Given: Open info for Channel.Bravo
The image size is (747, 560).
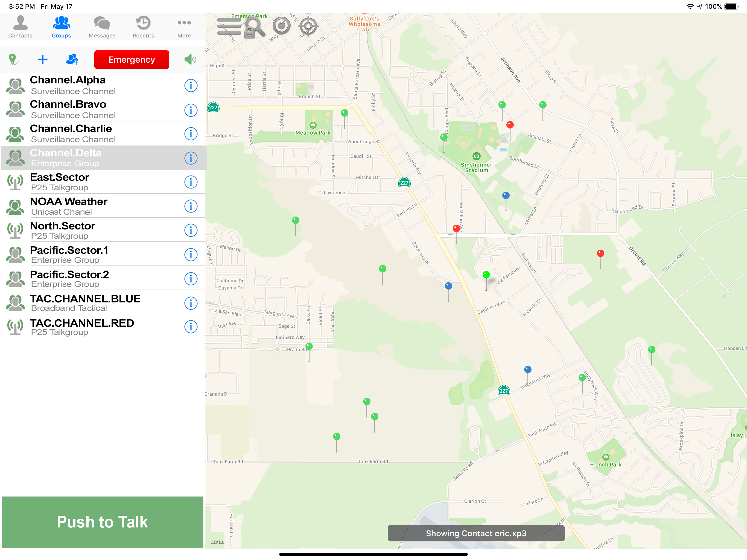Looking at the screenshot, I should click(191, 110).
